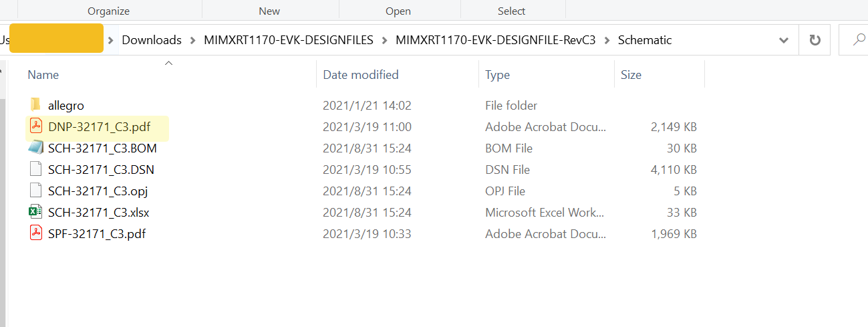
Task: Go to MIMXRT1170-EVK-DESIGNFILE-RevC3 breadcrumb folder
Action: [495, 40]
